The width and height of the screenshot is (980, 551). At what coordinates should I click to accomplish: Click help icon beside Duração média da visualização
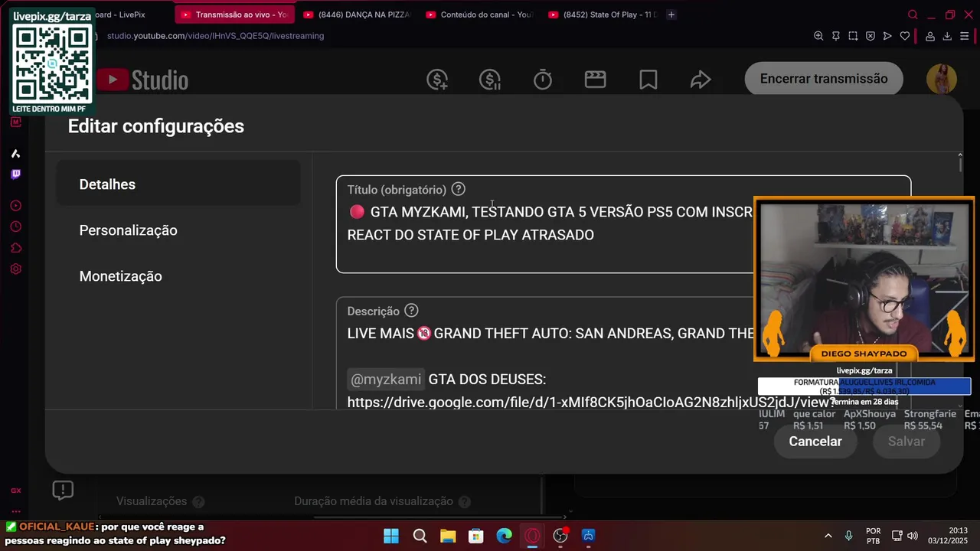pyautogui.click(x=463, y=502)
